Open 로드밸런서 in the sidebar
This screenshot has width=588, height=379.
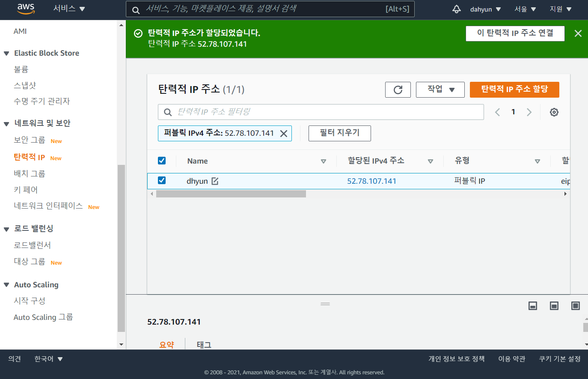click(33, 245)
